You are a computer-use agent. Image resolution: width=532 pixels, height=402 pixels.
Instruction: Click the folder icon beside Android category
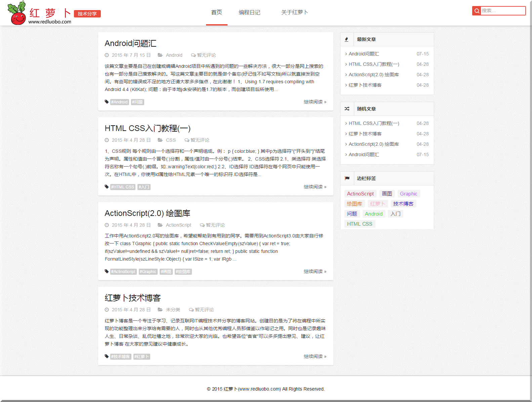(x=160, y=55)
